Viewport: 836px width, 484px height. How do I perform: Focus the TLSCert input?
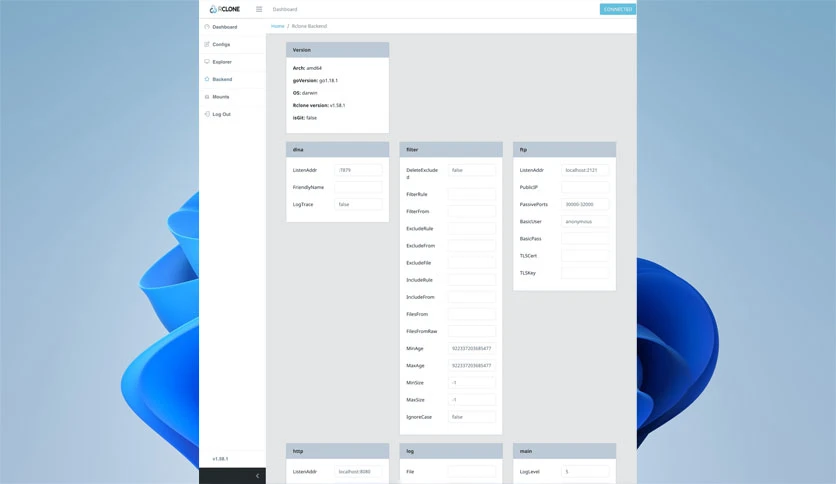click(x=585, y=255)
